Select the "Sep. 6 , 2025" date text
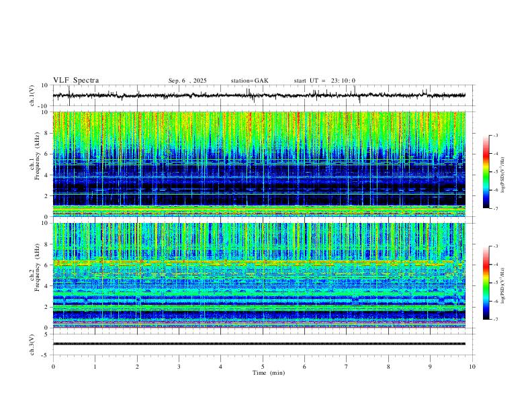The width and height of the screenshot is (532, 411). pos(187,81)
